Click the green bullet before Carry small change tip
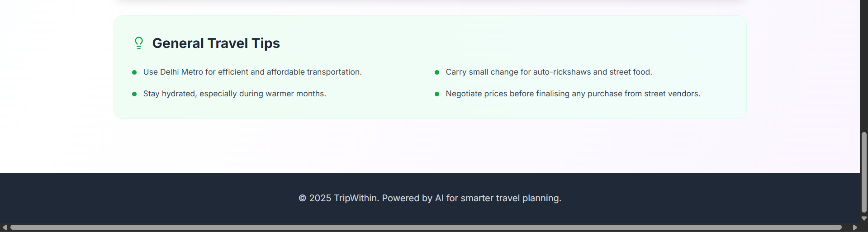This screenshot has width=868, height=232. pos(437,72)
